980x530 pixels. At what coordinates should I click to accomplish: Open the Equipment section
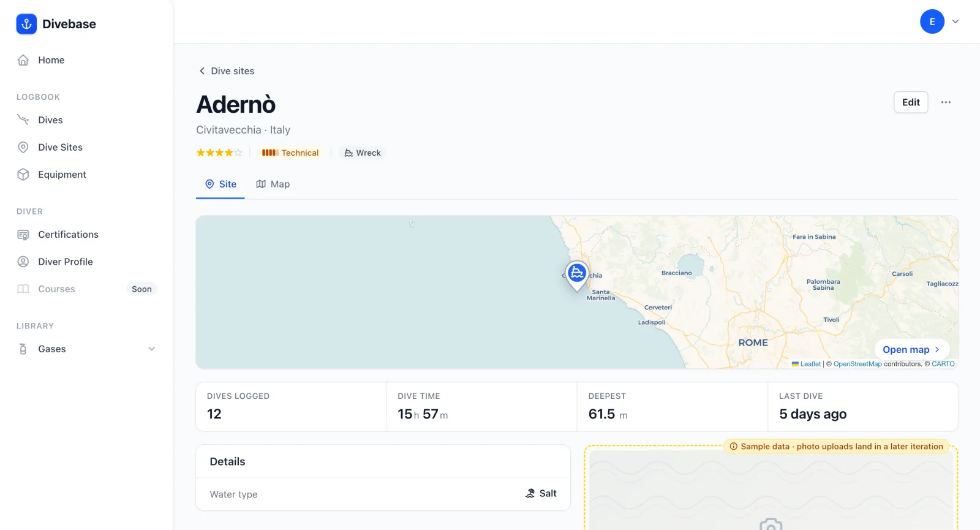tap(86, 175)
